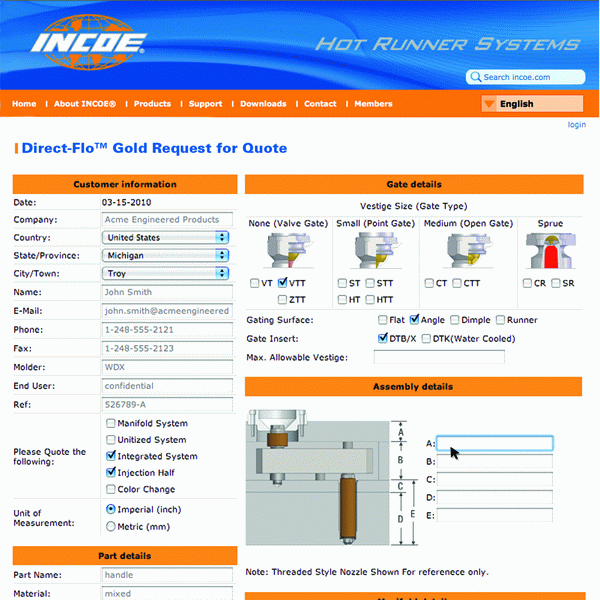Click the Valve Gate nozzle image

pyautogui.click(x=289, y=251)
